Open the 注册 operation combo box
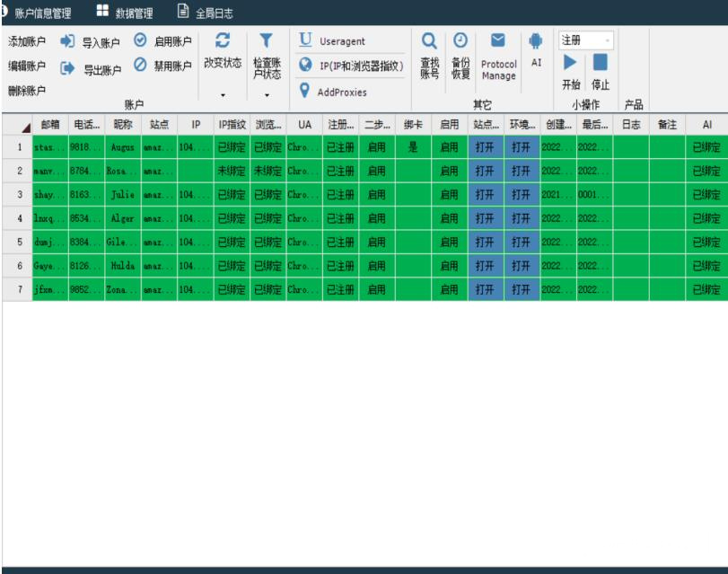The image size is (728, 574). click(x=585, y=40)
